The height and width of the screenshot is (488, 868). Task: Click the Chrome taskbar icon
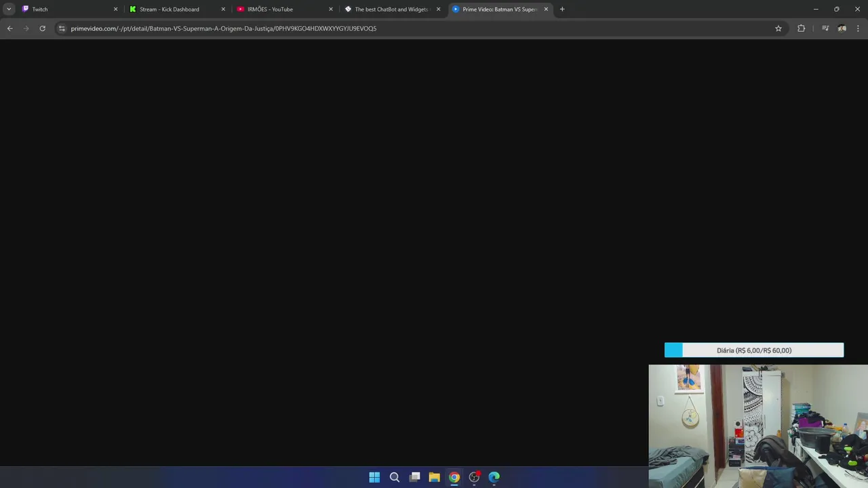tap(454, 477)
